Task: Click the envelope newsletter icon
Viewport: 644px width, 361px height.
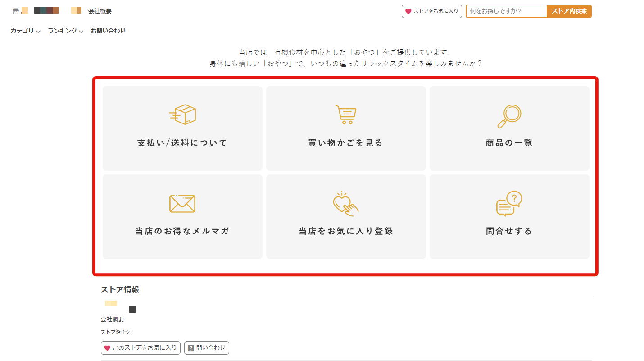Action: 182,204
